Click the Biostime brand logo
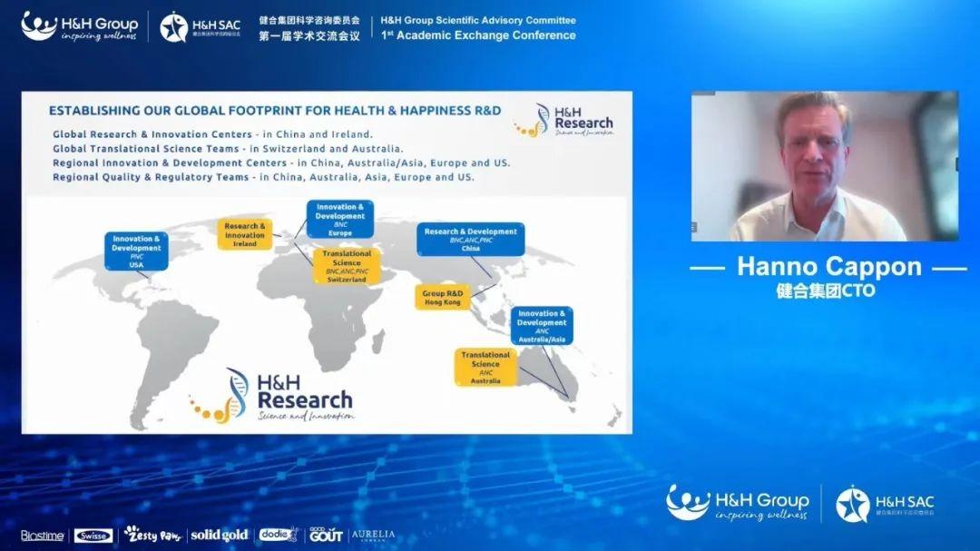The image size is (980, 551). (42, 536)
